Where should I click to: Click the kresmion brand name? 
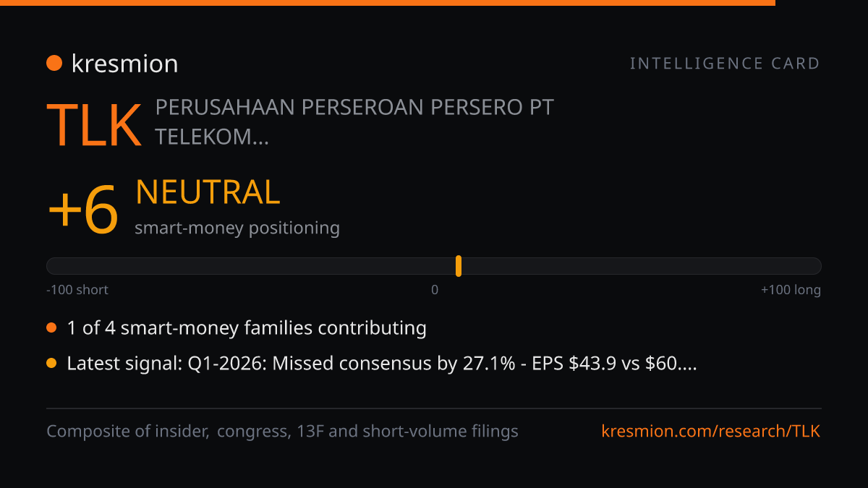[x=124, y=64]
